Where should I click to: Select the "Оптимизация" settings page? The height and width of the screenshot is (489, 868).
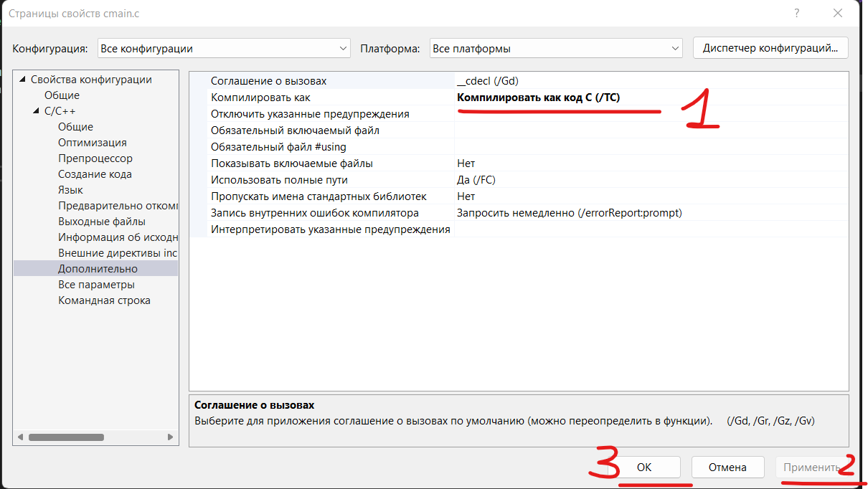89,142
